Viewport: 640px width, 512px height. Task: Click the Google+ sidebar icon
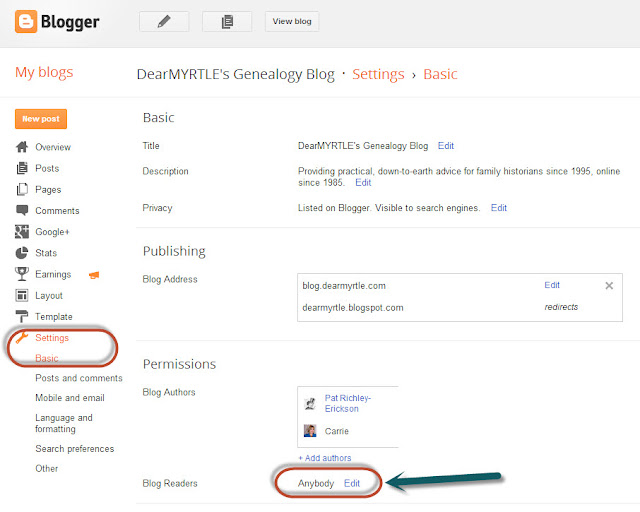[x=22, y=232]
